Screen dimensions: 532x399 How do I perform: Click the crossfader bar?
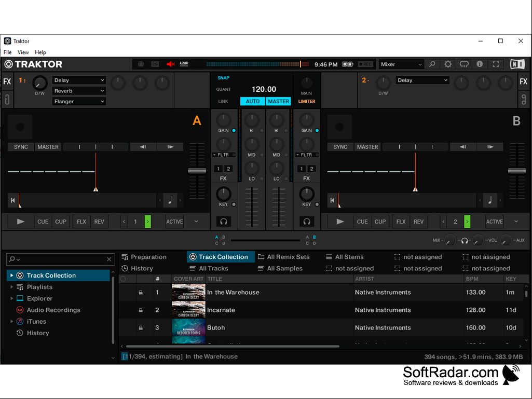point(265,240)
